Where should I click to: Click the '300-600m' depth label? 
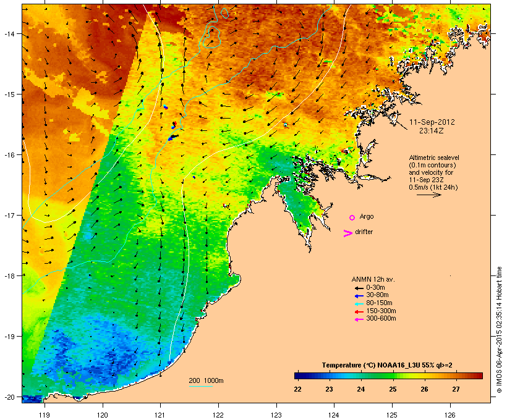(381, 319)
